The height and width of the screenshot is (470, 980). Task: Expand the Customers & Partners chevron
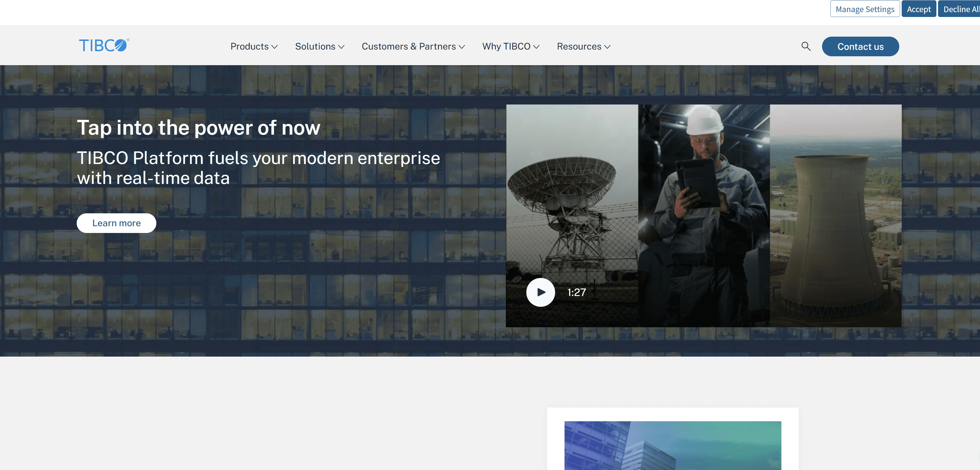tap(461, 47)
